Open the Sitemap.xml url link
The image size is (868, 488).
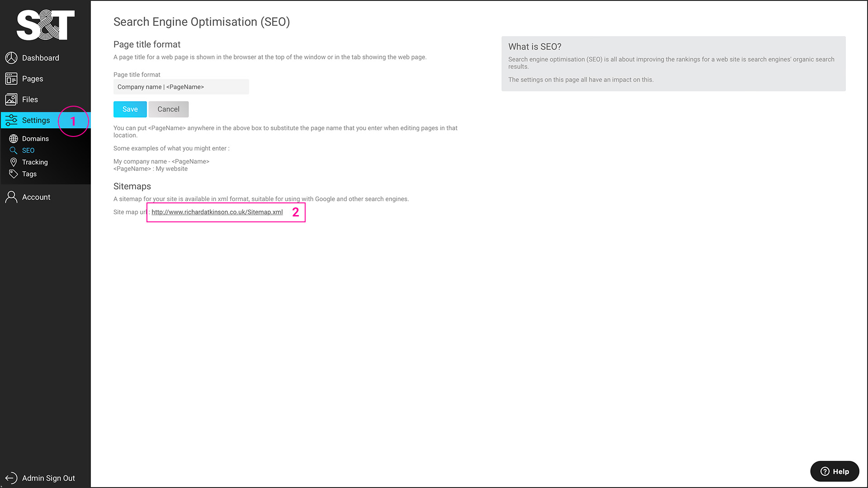(x=217, y=212)
